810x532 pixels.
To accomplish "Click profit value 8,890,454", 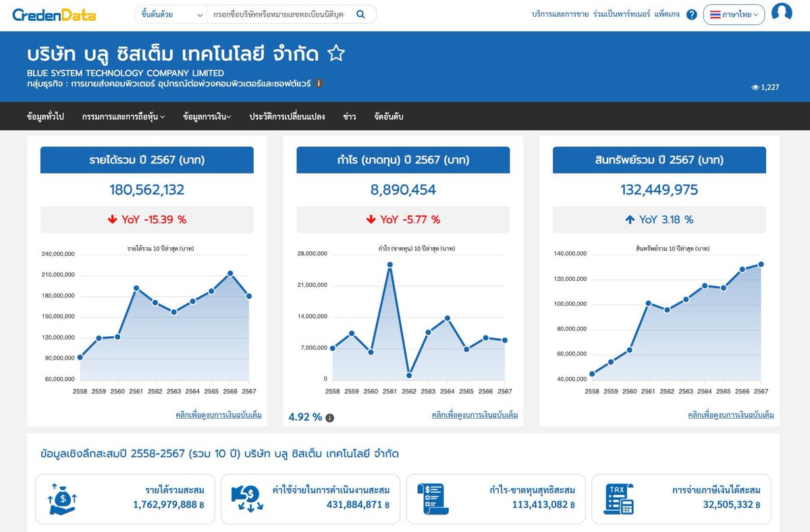I will [404, 190].
